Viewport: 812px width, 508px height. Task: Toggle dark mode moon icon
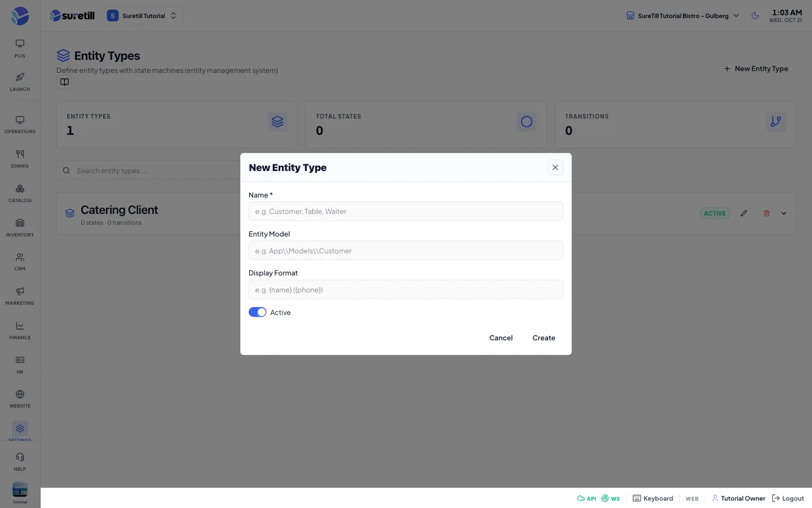coord(755,16)
